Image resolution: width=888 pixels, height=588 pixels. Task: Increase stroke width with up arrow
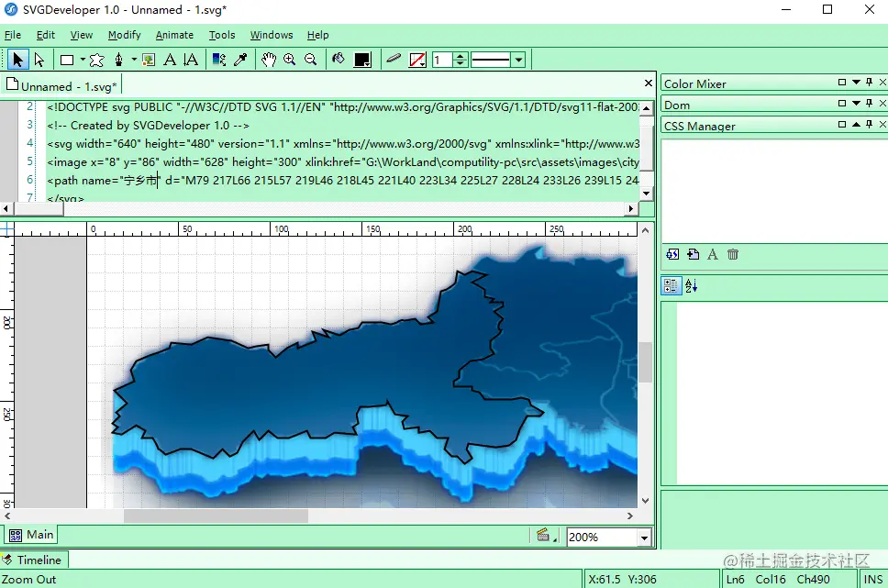click(461, 56)
